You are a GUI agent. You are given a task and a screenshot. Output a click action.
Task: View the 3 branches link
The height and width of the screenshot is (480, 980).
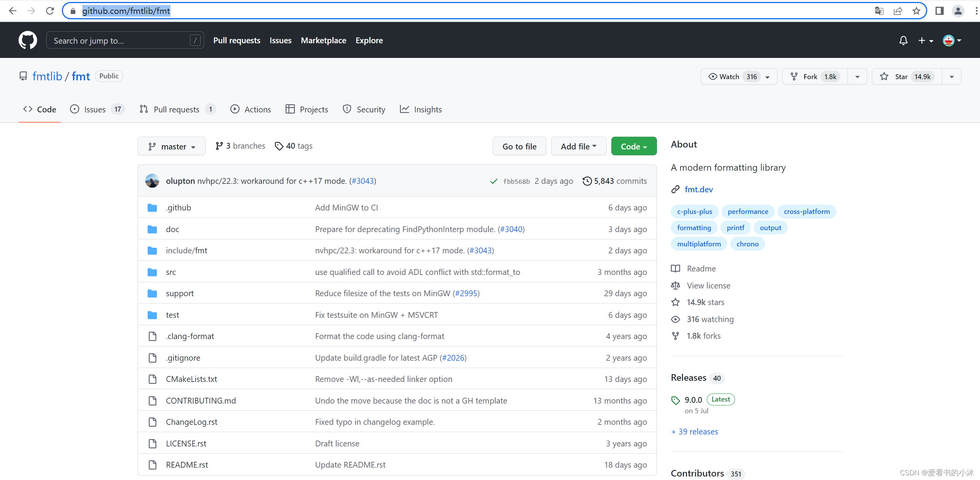tap(240, 146)
